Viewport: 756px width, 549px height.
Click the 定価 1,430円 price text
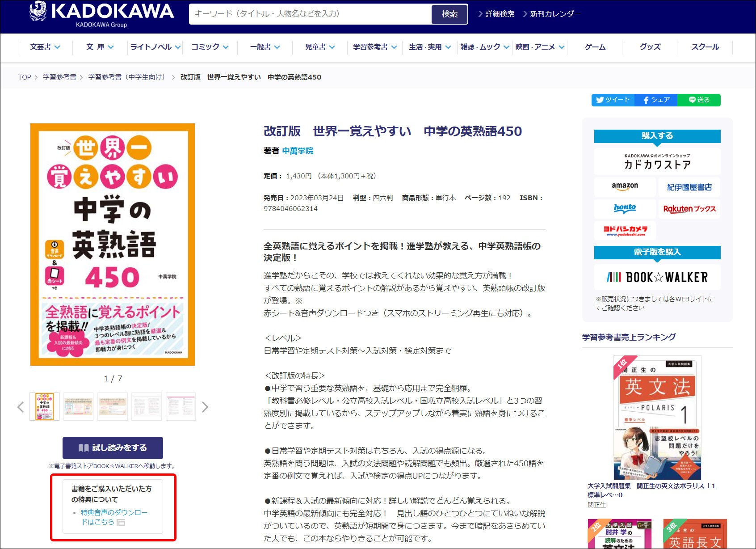pyautogui.click(x=320, y=176)
